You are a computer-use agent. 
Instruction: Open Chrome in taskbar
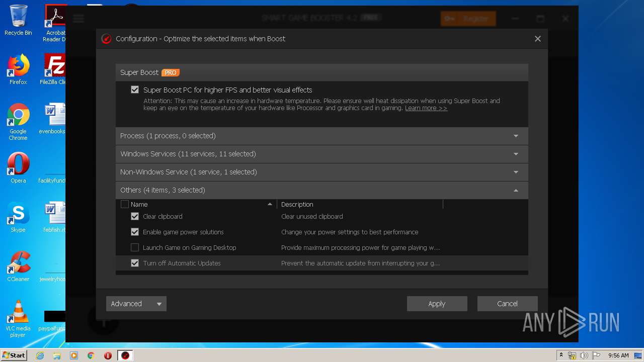coord(91,355)
